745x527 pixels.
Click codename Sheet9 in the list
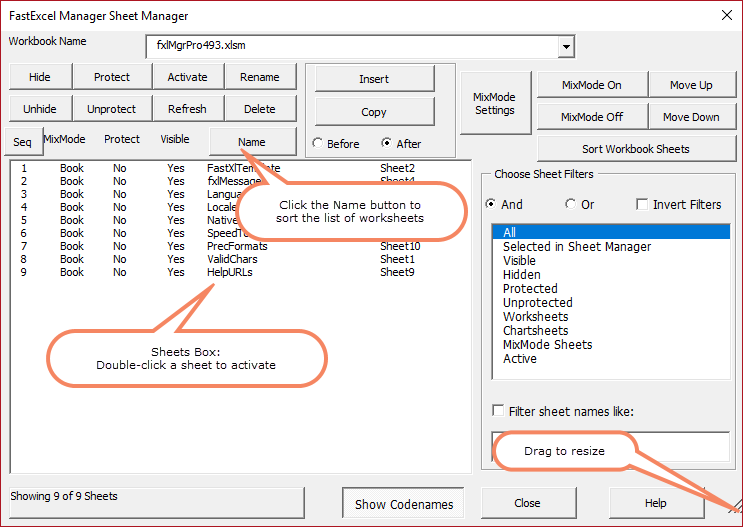pos(397,272)
